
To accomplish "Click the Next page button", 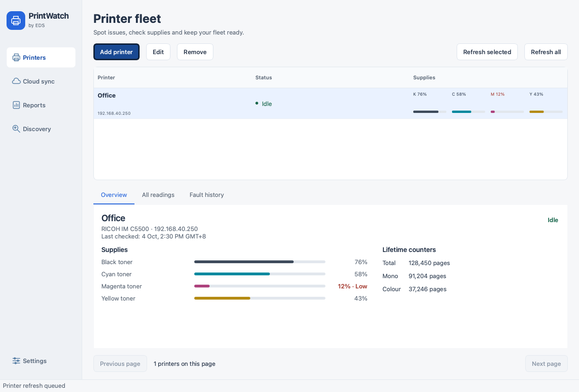I will point(546,364).
